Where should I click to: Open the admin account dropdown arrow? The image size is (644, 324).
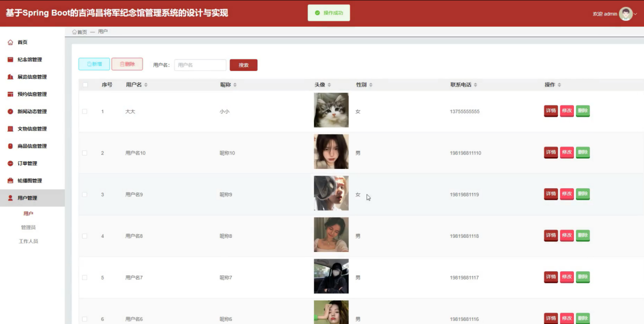(635, 14)
